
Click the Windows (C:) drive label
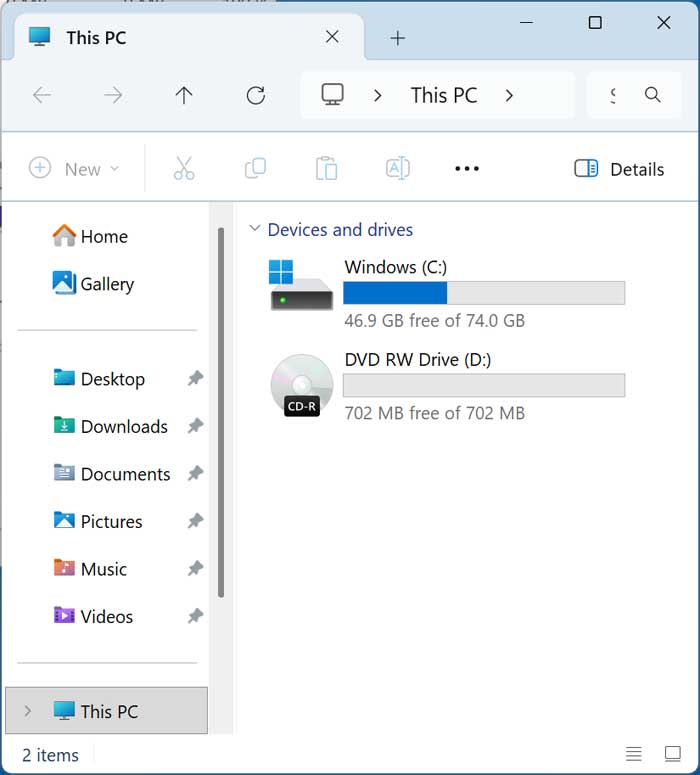395,267
